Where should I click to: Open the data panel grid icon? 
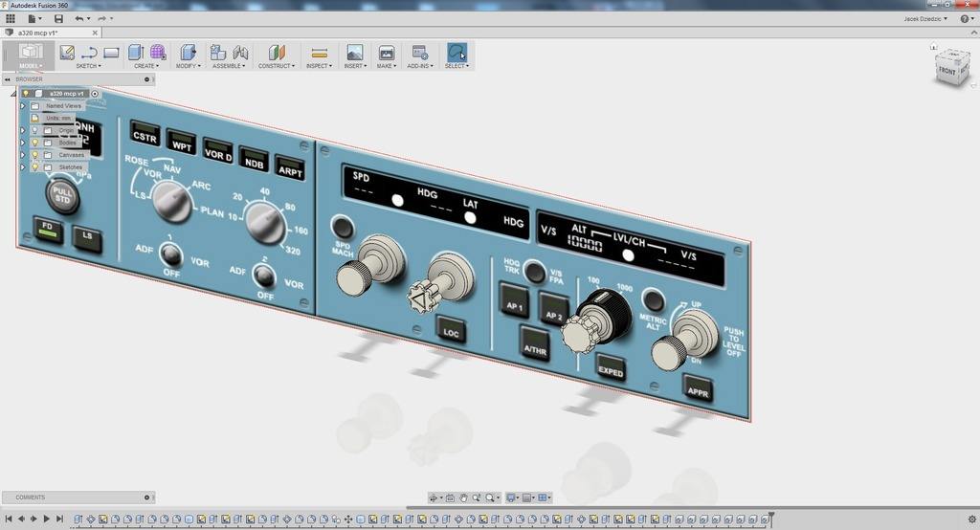pyautogui.click(x=11, y=19)
